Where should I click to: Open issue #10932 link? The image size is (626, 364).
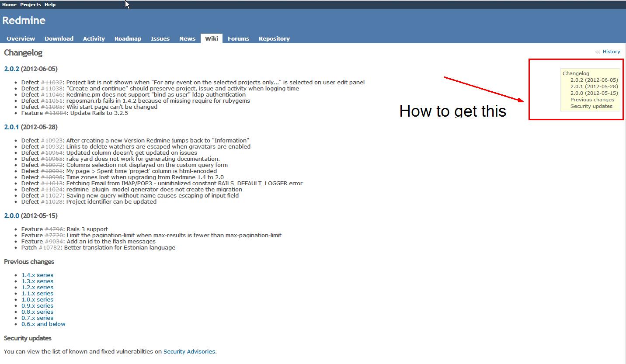tap(52, 146)
